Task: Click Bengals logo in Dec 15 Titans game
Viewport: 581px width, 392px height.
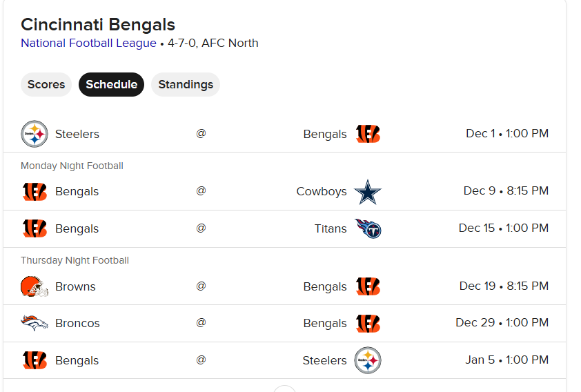Action: (x=35, y=228)
